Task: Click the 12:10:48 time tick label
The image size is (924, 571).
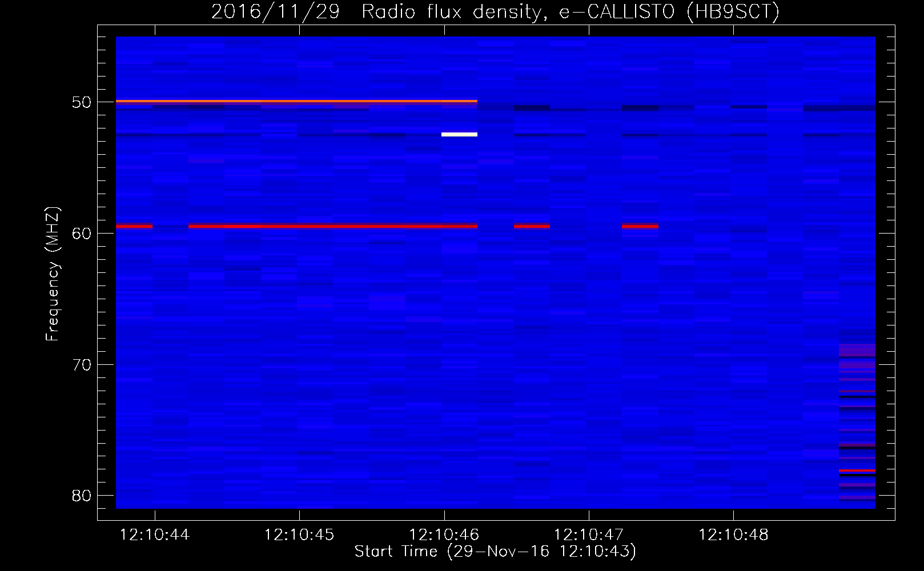Action: [733, 535]
